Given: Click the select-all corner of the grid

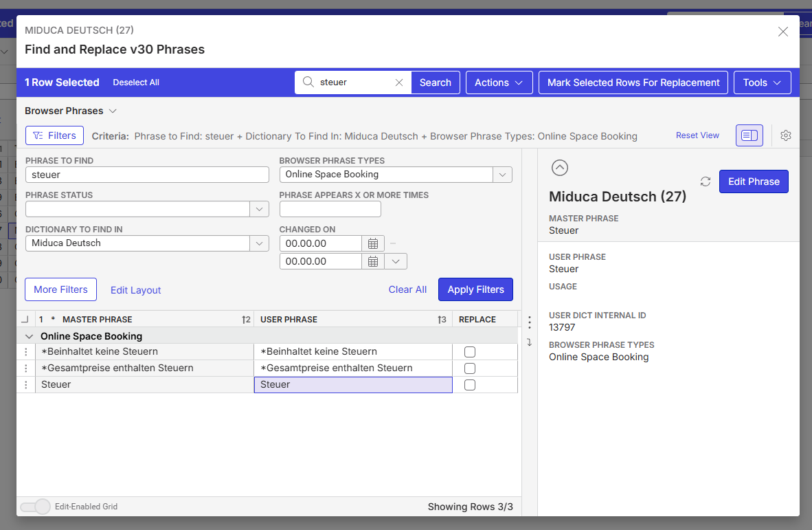Looking at the screenshot, I should coord(25,319).
